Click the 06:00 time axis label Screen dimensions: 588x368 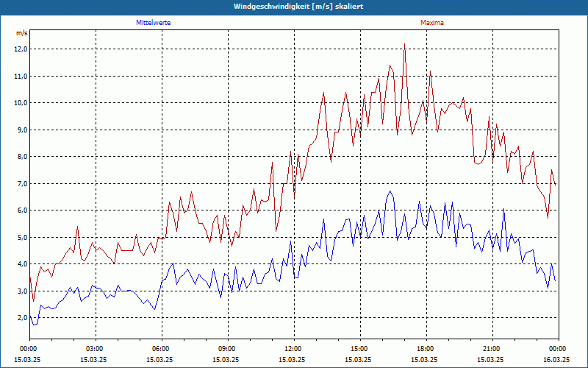pos(162,349)
